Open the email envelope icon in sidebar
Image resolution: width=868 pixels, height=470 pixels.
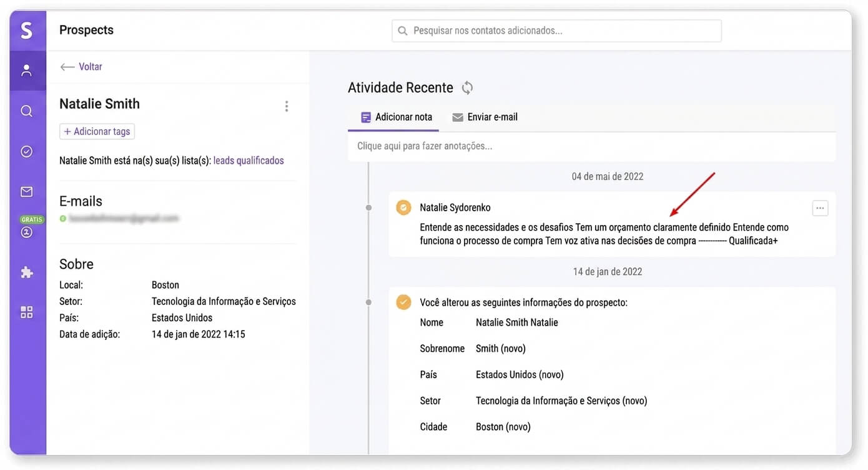coord(26,192)
